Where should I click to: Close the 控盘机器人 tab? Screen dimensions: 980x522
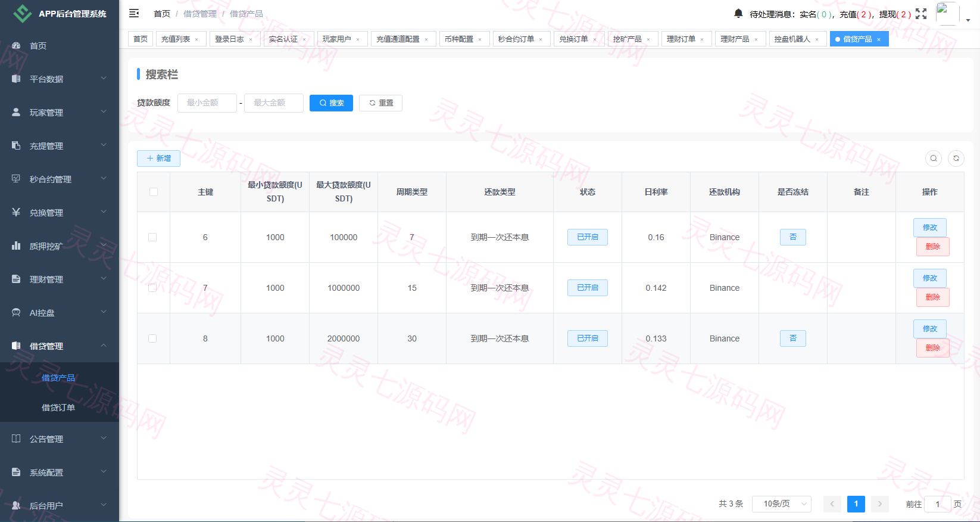tap(817, 39)
